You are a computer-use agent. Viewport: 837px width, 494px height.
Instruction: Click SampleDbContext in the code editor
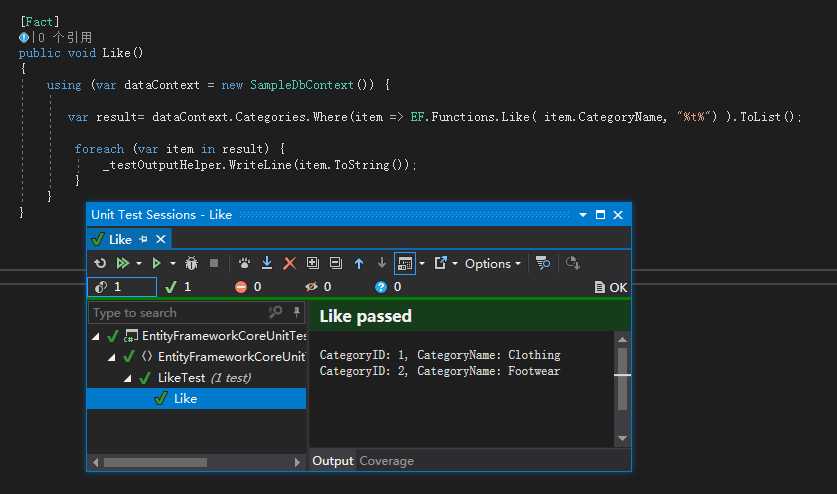point(302,85)
